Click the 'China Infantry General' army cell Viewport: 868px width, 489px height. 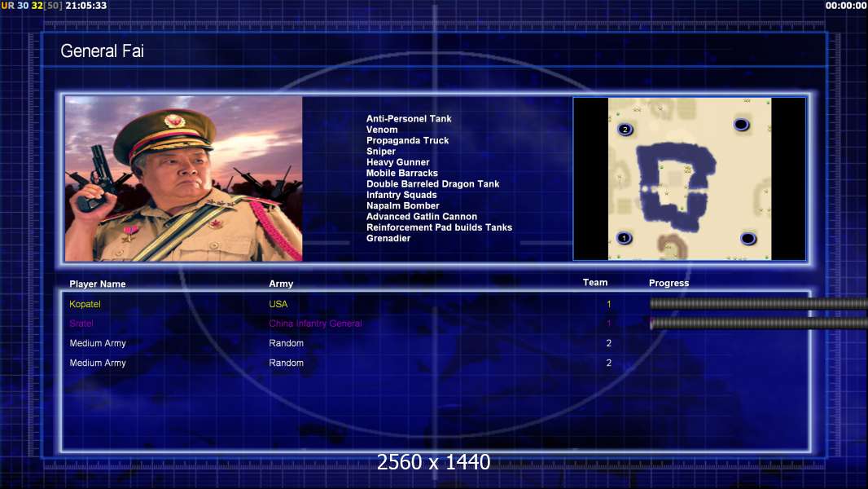315,324
